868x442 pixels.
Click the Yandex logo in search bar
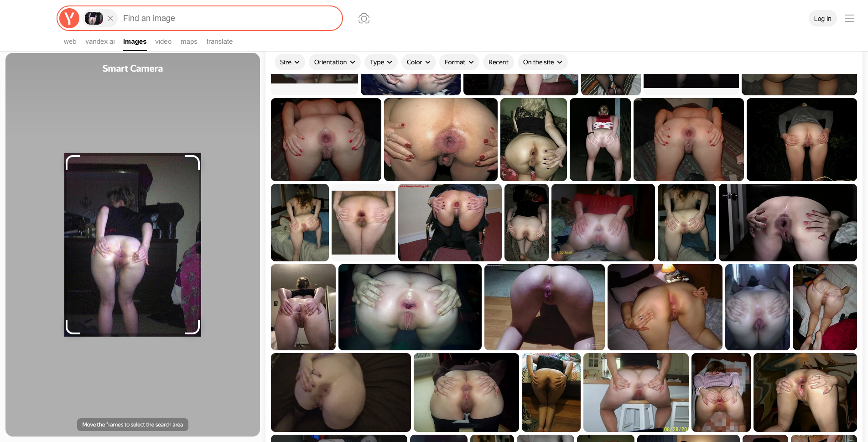click(69, 18)
